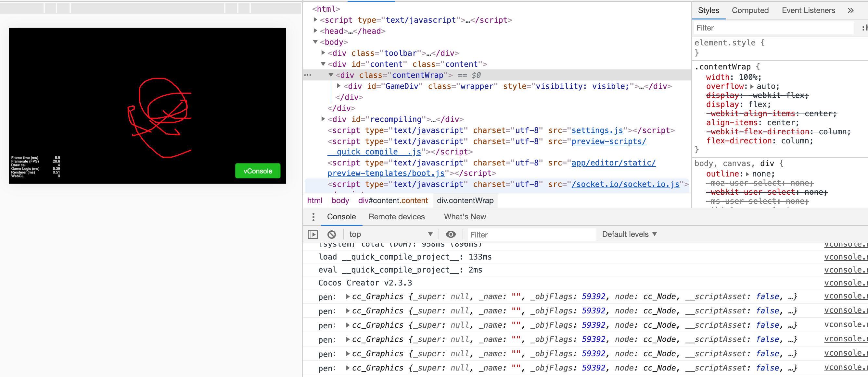Toggle the console sidebar panel icon
Image resolution: width=868 pixels, height=377 pixels.
(x=313, y=234)
